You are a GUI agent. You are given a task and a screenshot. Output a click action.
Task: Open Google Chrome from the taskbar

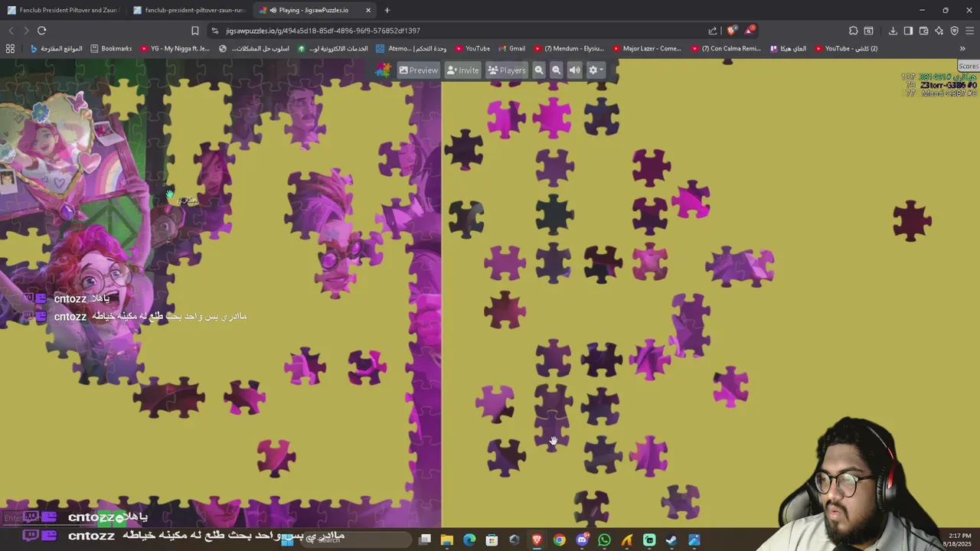click(x=560, y=540)
